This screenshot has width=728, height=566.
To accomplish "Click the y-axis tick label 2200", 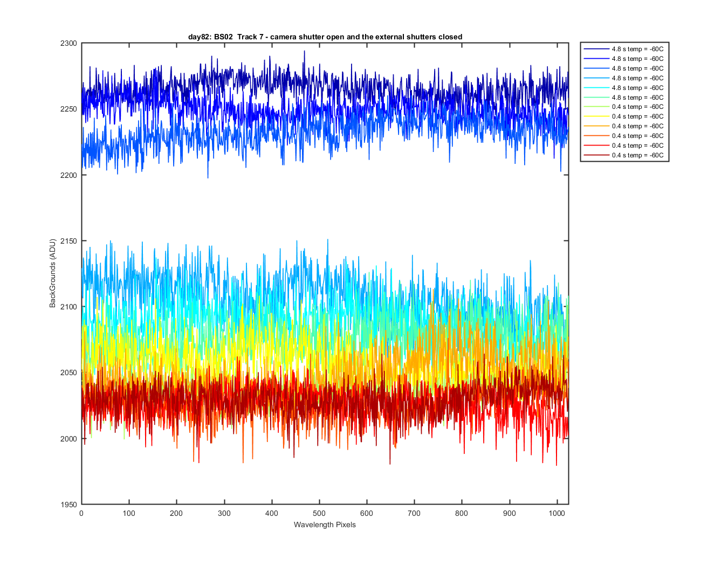I will point(69,175).
